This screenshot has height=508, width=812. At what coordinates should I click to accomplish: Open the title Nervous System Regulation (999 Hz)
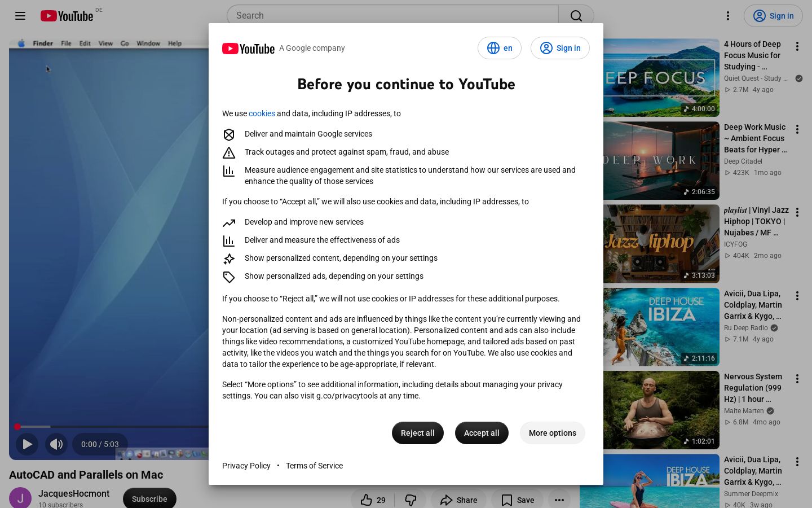point(753,388)
